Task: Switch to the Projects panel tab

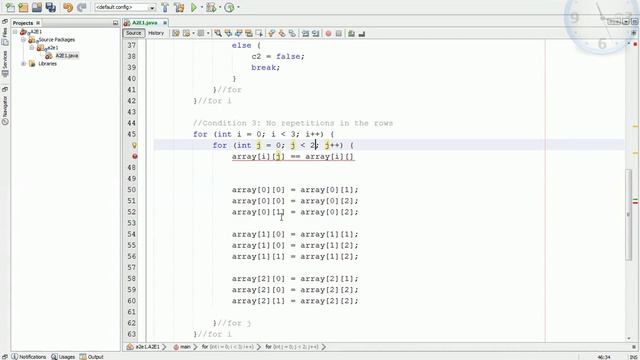Action: point(23,23)
